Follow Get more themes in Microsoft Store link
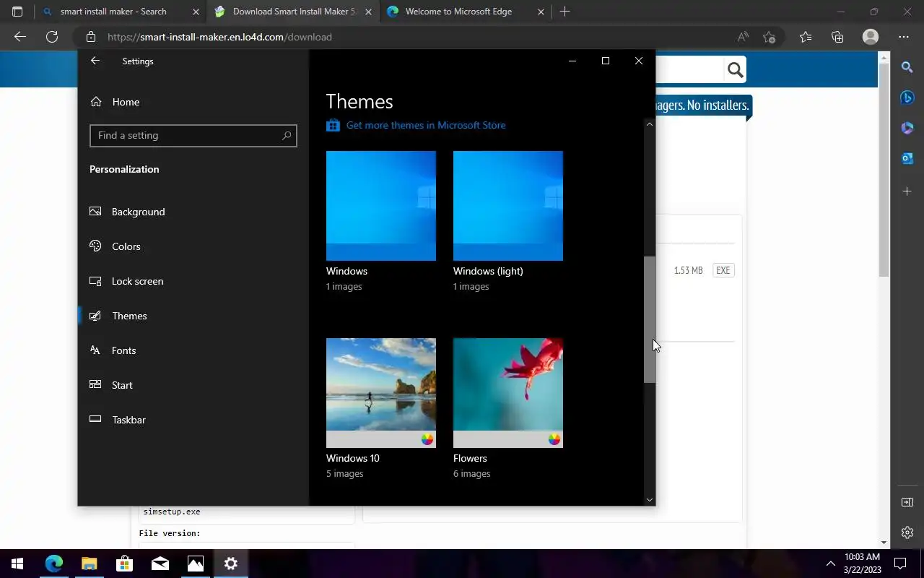924x578 pixels. click(426, 125)
